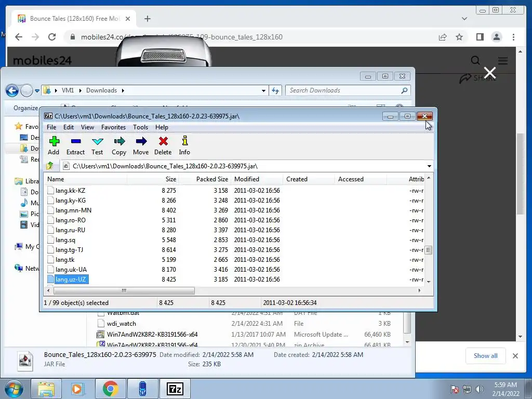Open the View menu in 7-Zip
The width and height of the screenshot is (532, 399).
point(87,127)
